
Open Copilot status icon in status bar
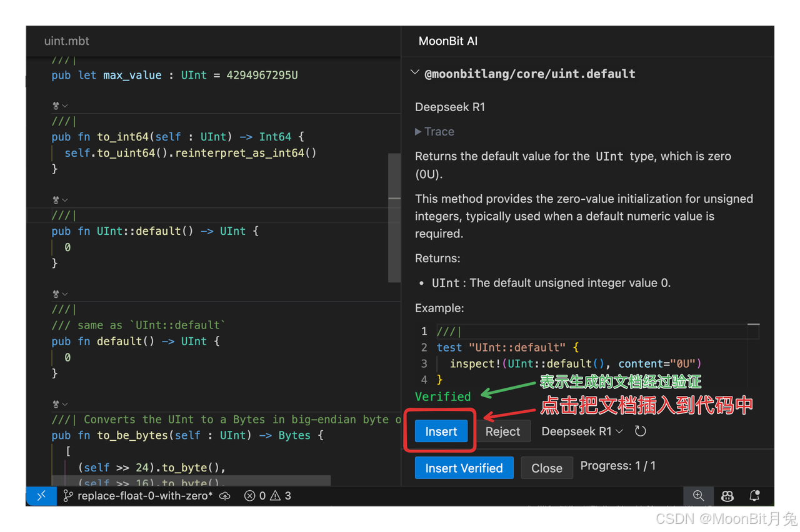tap(727, 496)
